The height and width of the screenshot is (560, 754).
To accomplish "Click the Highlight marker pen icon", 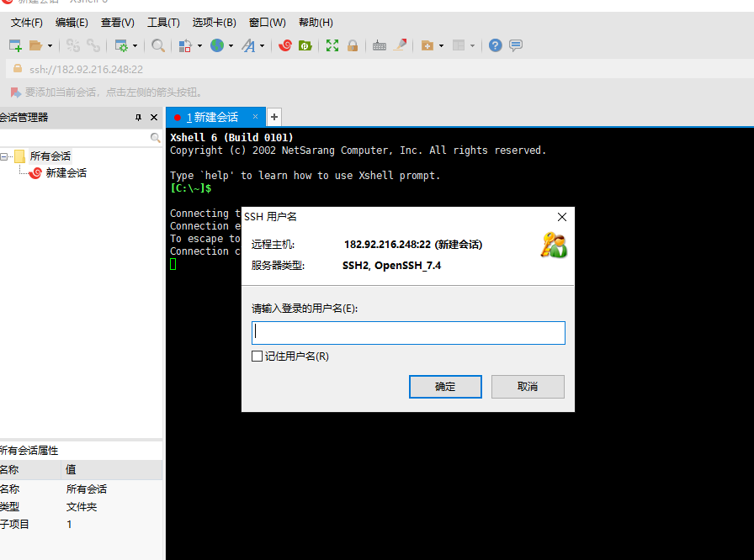I will click(400, 45).
